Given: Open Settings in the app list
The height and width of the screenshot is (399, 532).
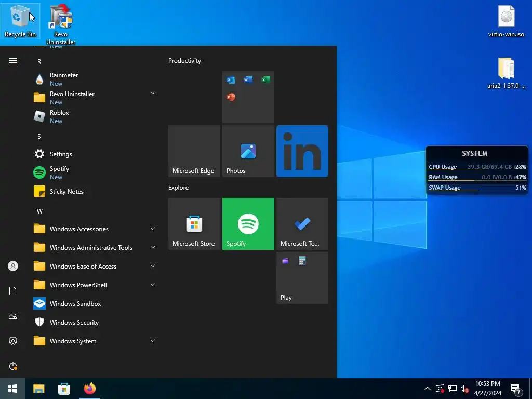Looking at the screenshot, I should coord(95,154).
